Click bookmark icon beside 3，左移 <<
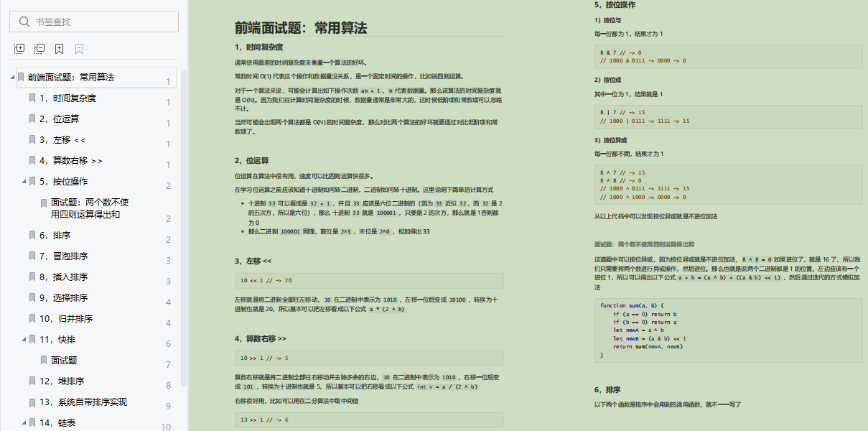The height and width of the screenshot is (431, 868). (x=32, y=140)
